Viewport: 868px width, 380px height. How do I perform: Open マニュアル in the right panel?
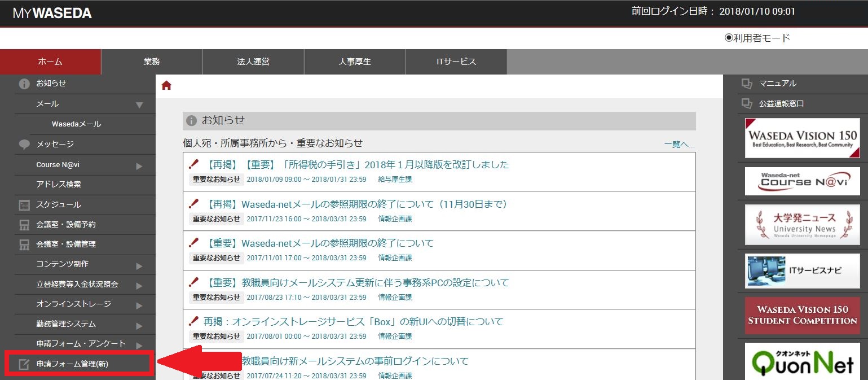click(x=778, y=84)
